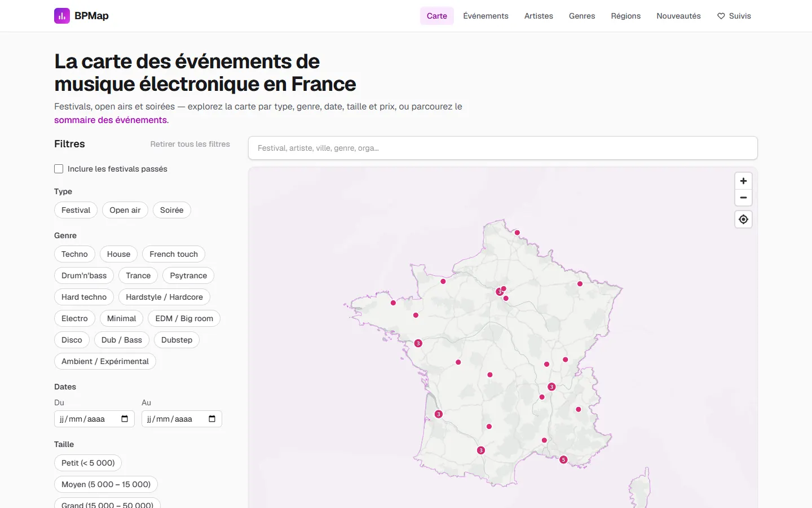Open the Genres nav item

tap(582, 16)
